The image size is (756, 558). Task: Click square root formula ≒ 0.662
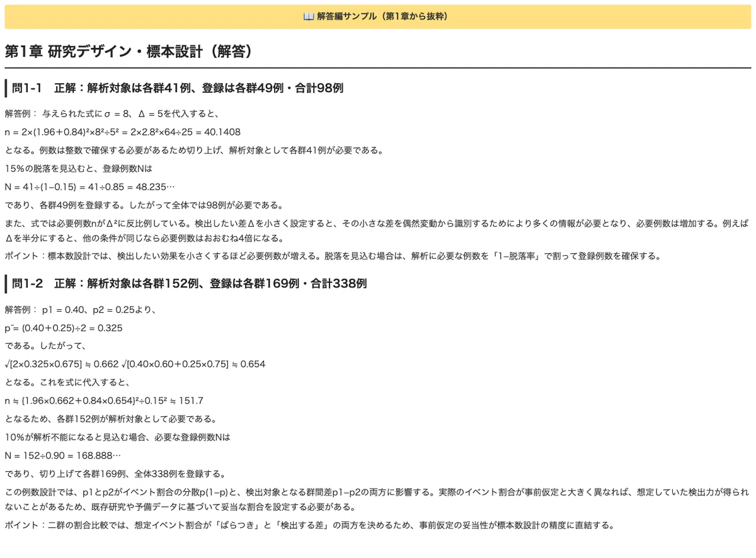click(x=135, y=364)
